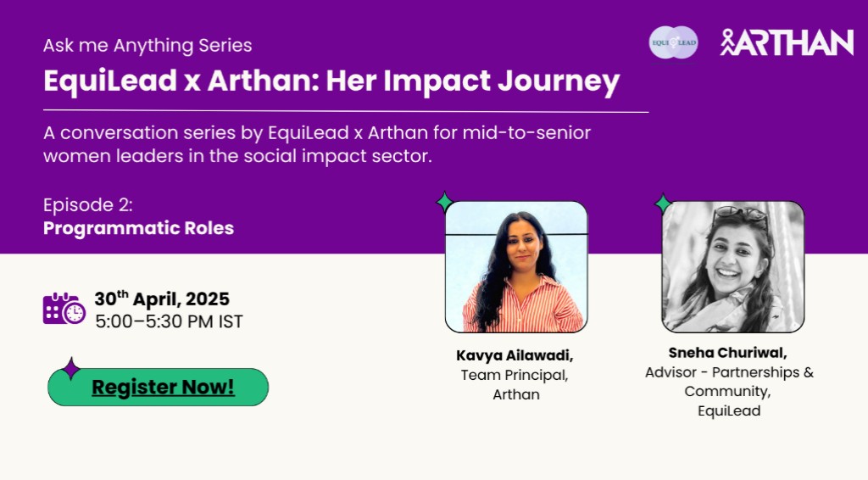Click the 30th April, 2025 date
The width and height of the screenshot is (868, 480).
tap(162, 299)
